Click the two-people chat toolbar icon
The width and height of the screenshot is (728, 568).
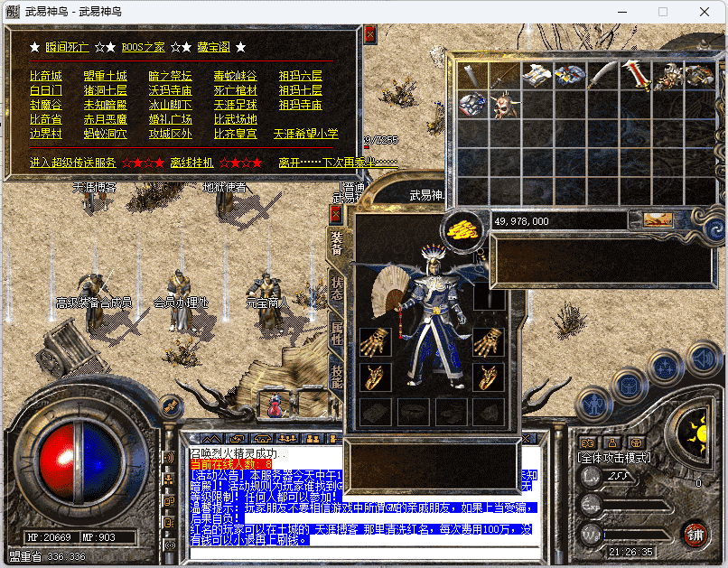[x=313, y=438]
